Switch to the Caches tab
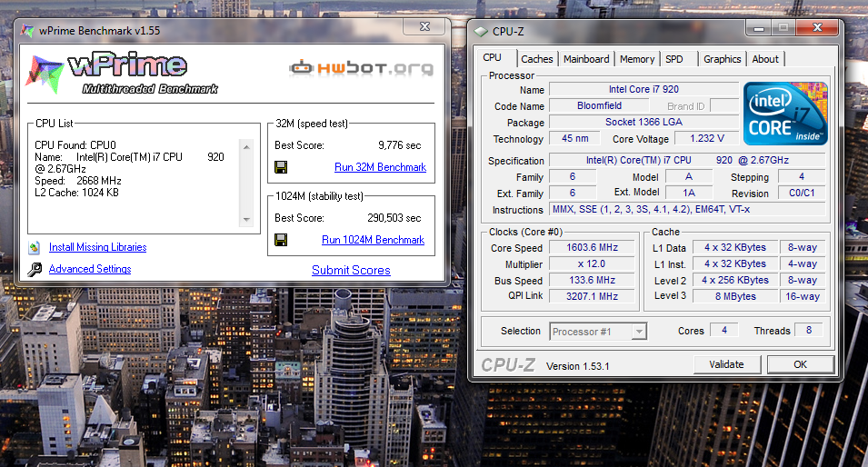This screenshot has height=467, width=868. tap(537, 59)
